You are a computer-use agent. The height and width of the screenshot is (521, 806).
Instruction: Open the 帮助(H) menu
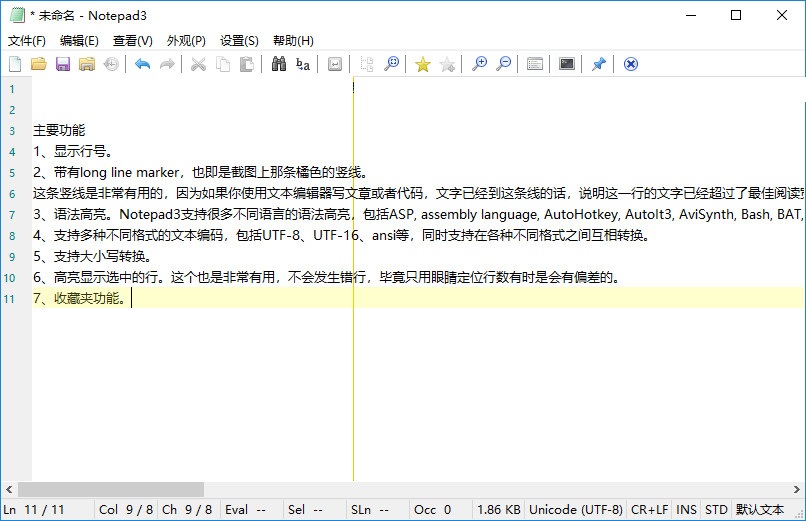click(x=293, y=41)
